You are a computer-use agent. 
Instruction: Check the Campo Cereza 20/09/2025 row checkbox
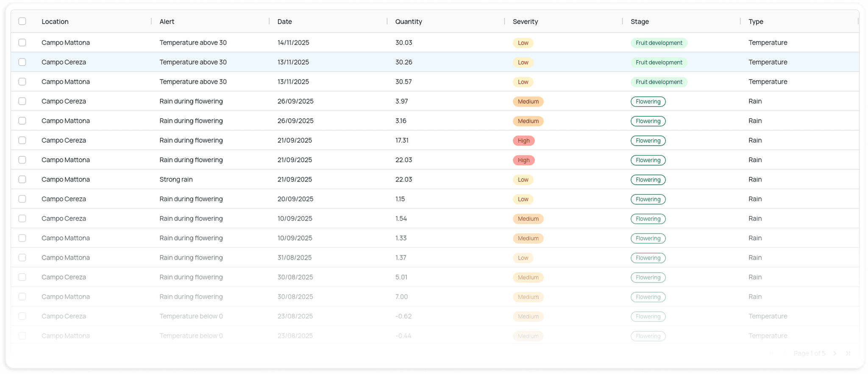point(22,199)
